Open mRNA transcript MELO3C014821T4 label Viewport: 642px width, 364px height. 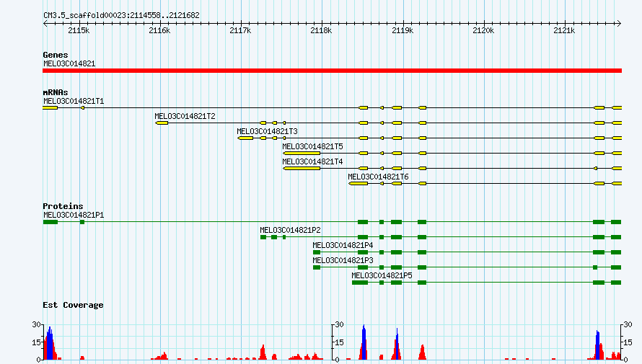pyautogui.click(x=312, y=161)
